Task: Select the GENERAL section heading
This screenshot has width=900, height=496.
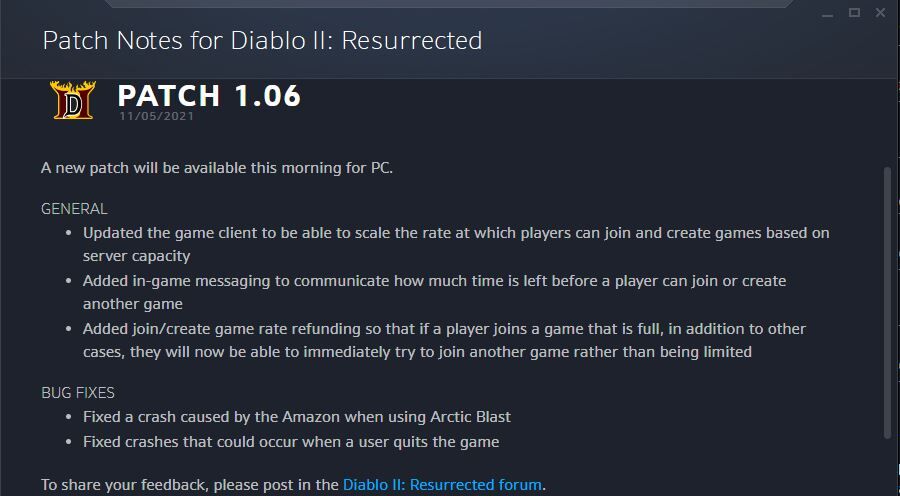Action: [x=74, y=208]
